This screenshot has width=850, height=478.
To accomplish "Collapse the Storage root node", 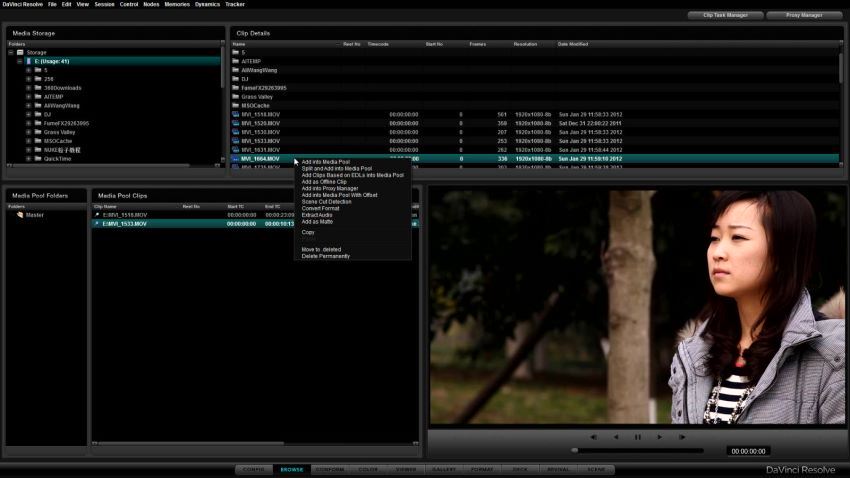I will (x=11, y=53).
